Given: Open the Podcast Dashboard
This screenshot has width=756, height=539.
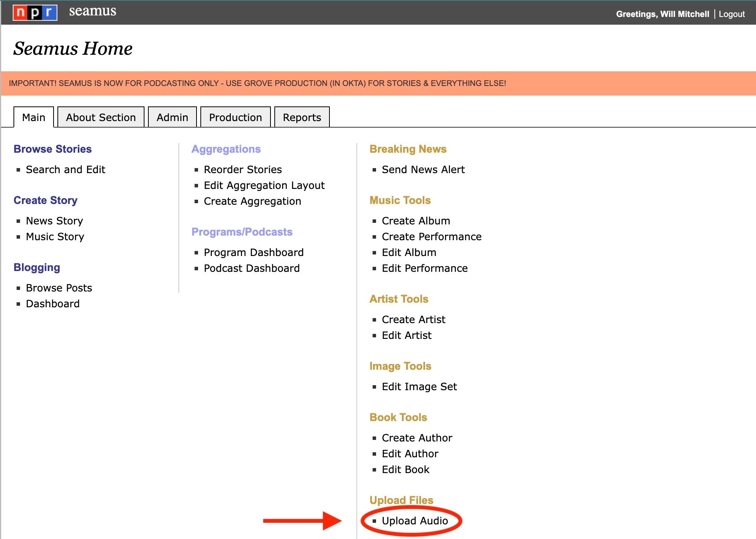Looking at the screenshot, I should pyautogui.click(x=252, y=268).
